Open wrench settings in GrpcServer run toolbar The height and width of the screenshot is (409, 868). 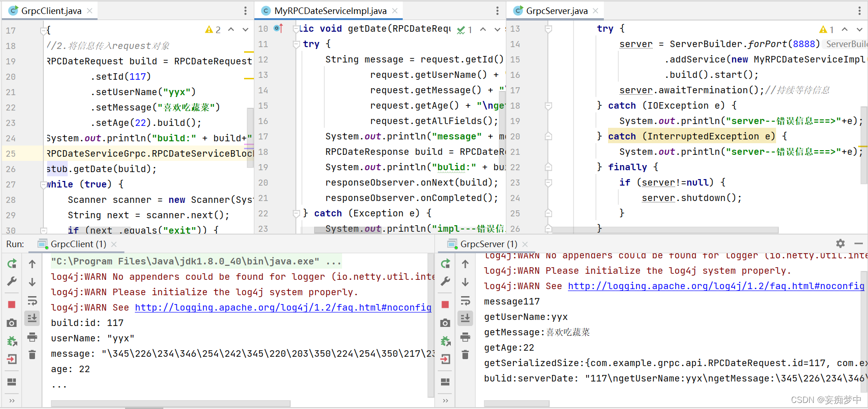click(446, 281)
